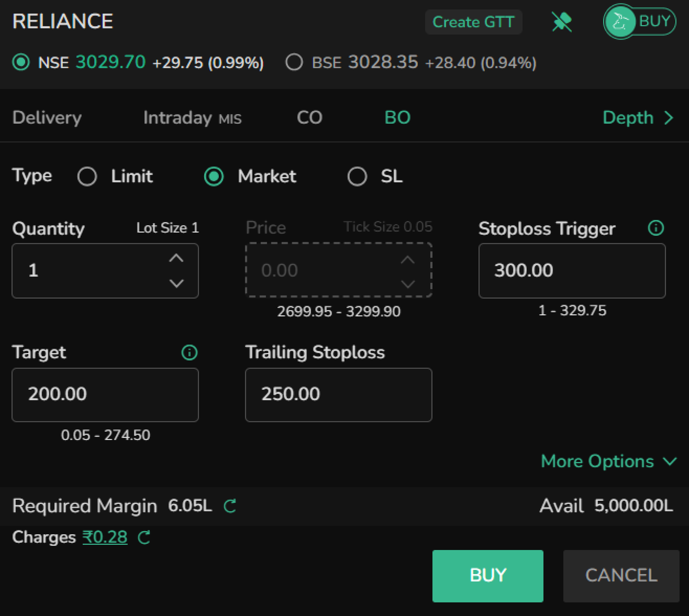Open the charges breakdown ₹0.28 link

[x=105, y=537]
